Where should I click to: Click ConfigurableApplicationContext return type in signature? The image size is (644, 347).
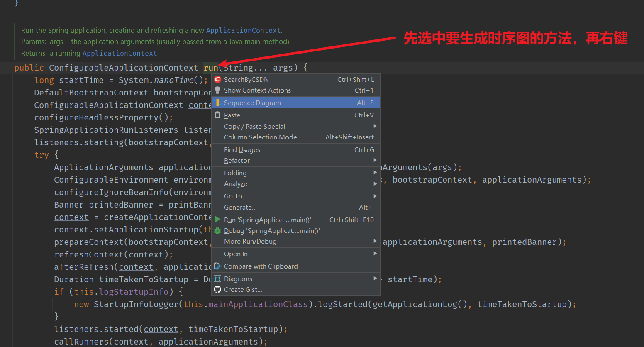click(124, 68)
